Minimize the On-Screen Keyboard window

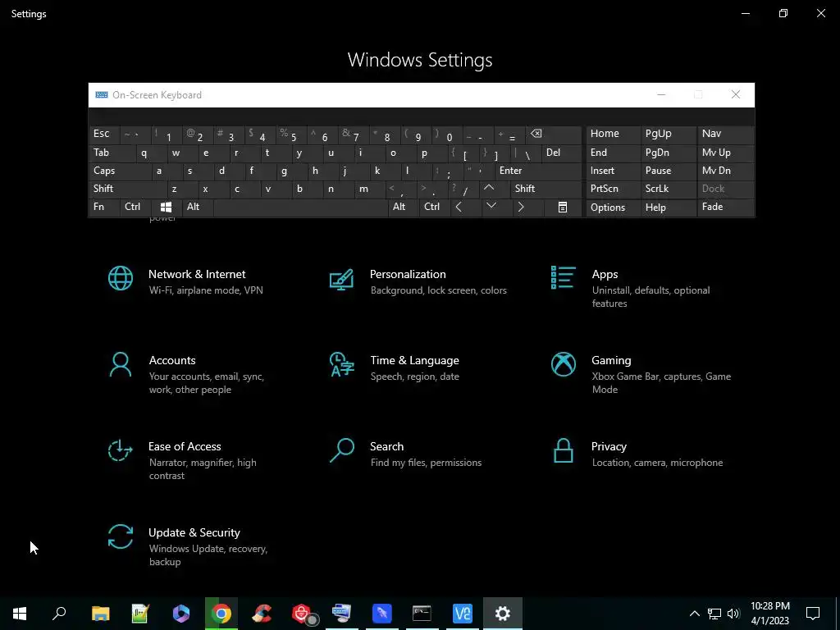click(661, 95)
